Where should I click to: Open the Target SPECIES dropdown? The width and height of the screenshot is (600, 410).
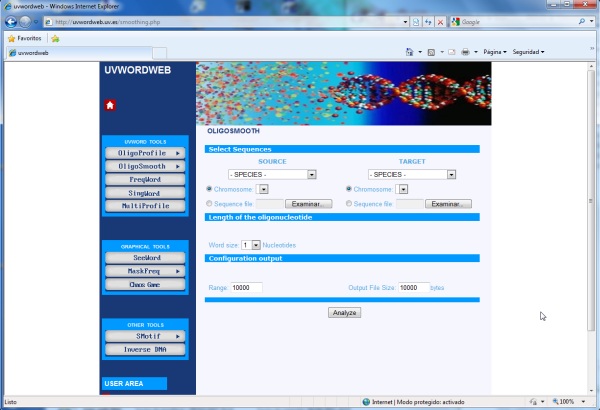[411, 174]
